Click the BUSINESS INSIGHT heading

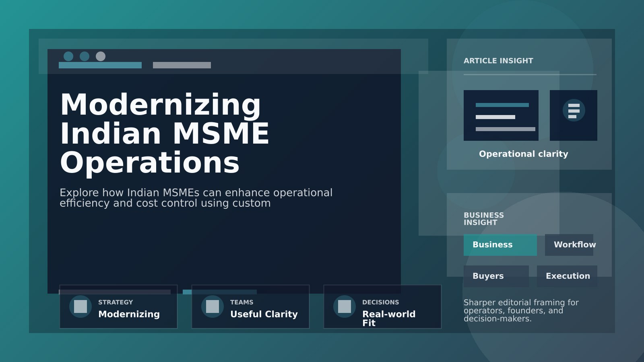(x=484, y=219)
